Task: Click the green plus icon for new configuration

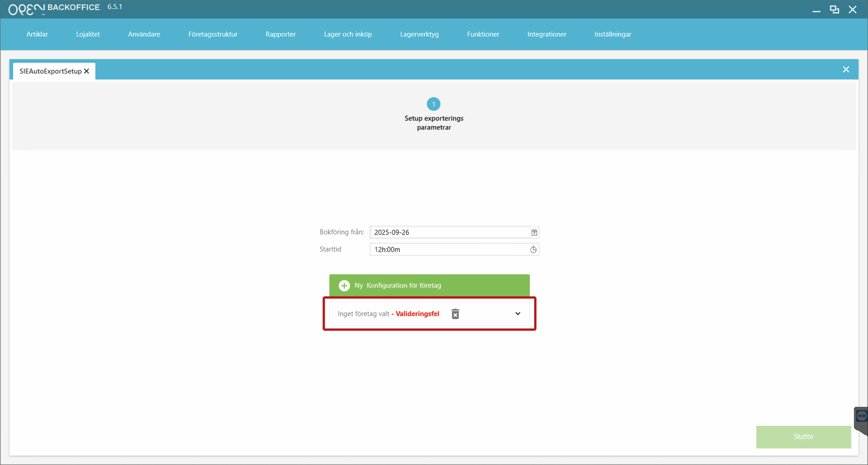Action: [x=344, y=285]
